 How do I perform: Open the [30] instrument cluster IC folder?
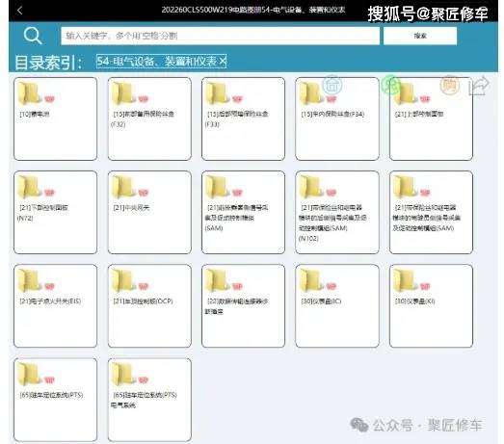click(337, 306)
